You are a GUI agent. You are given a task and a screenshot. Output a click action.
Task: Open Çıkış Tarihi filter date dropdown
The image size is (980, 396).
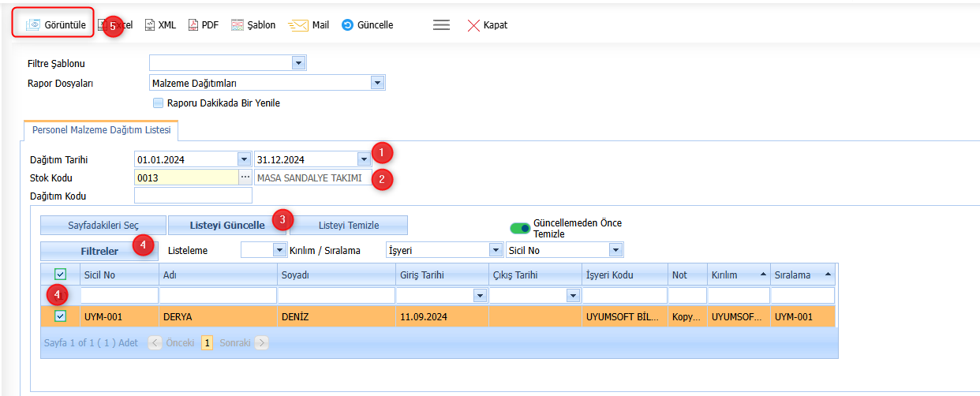click(573, 295)
